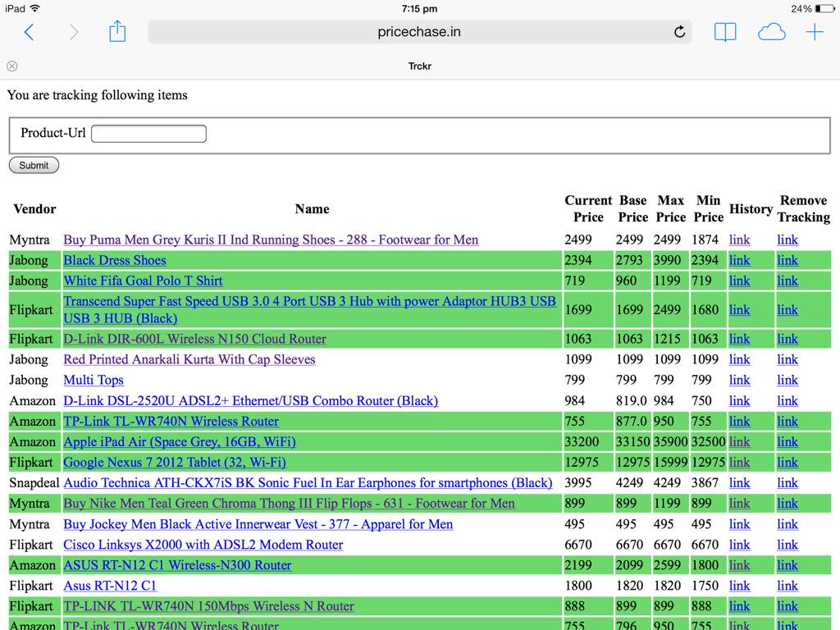View History link for Puma Running Shoes row
Image resolution: width=840 pixels, height=630 pixels.
[739, 240]
